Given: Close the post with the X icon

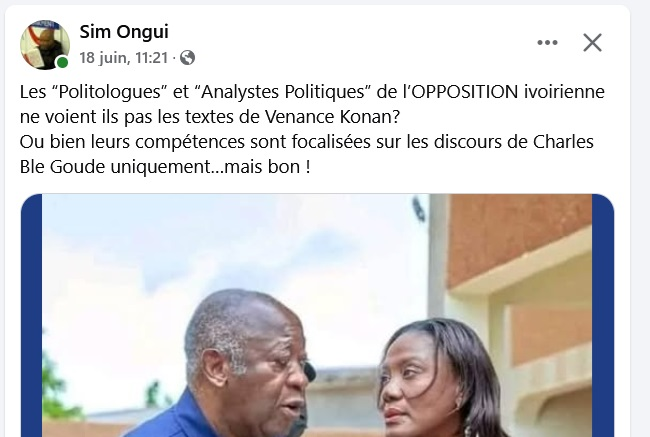Looking at the screenshot, I should [x=592, y=43].
